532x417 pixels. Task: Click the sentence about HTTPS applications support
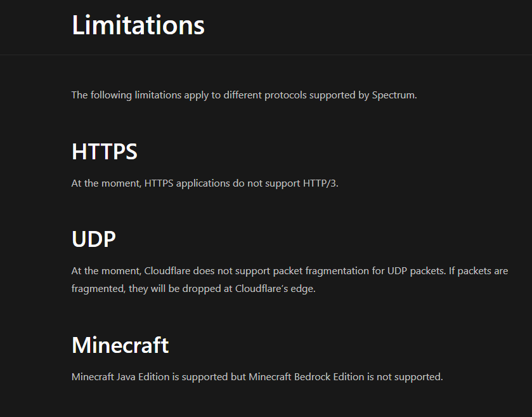tap(205, 183)
